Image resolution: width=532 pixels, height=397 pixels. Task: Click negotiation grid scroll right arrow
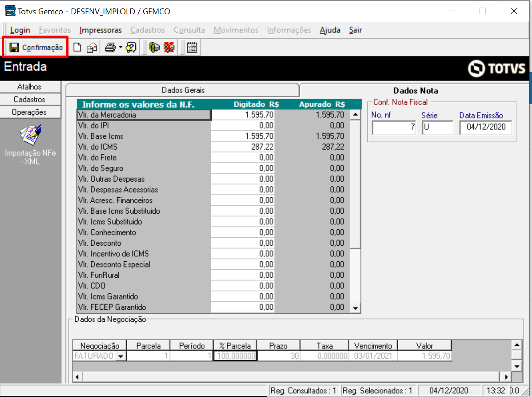tap(506, 377)
